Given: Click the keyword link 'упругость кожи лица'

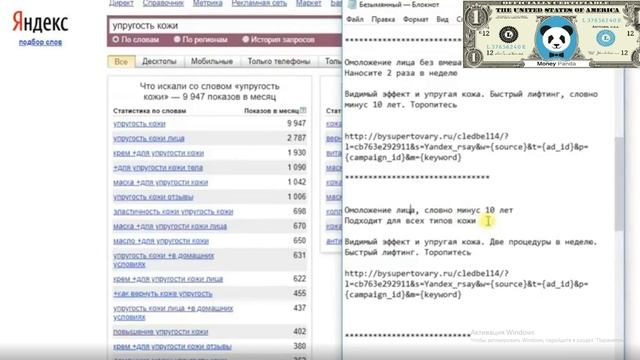Looking at the screenshot, I should click(149, 138).
